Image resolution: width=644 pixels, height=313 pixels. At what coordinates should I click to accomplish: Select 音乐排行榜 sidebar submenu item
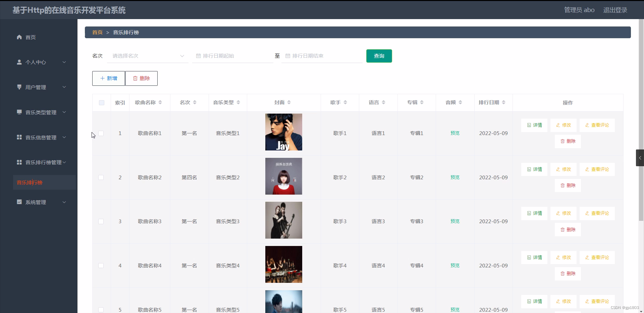coord(44,182)
